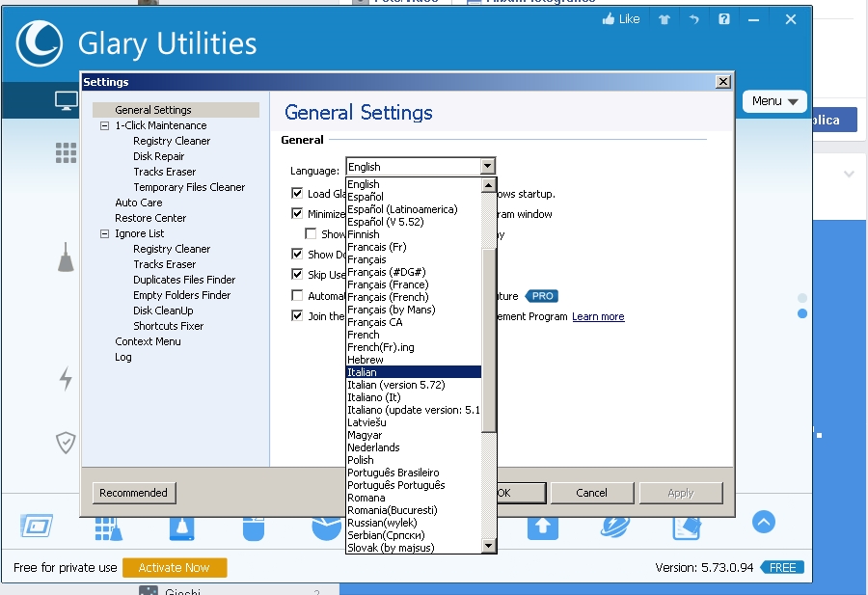Click the upload arrow update icon
Viewport: 868px width, 595px height.
pyautogui.click(x=542, y=527)
